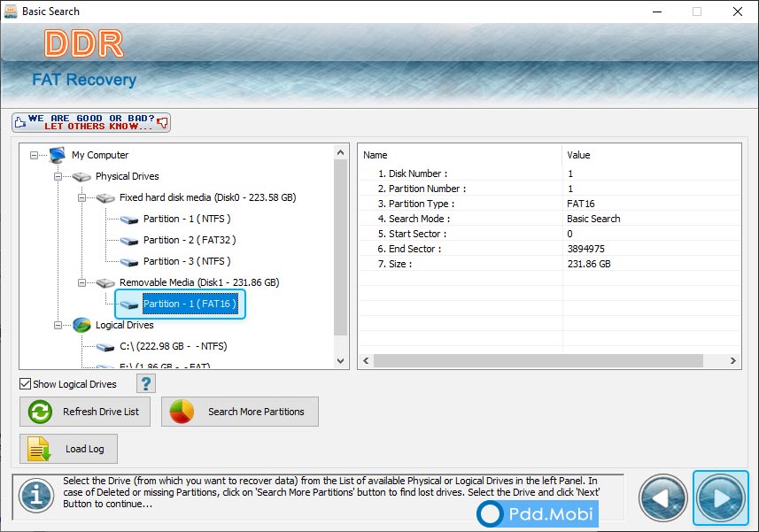This screenshot has height=532, width=759.
Task: Click the 3894975 end sector value
Action: tap(585, 249)
